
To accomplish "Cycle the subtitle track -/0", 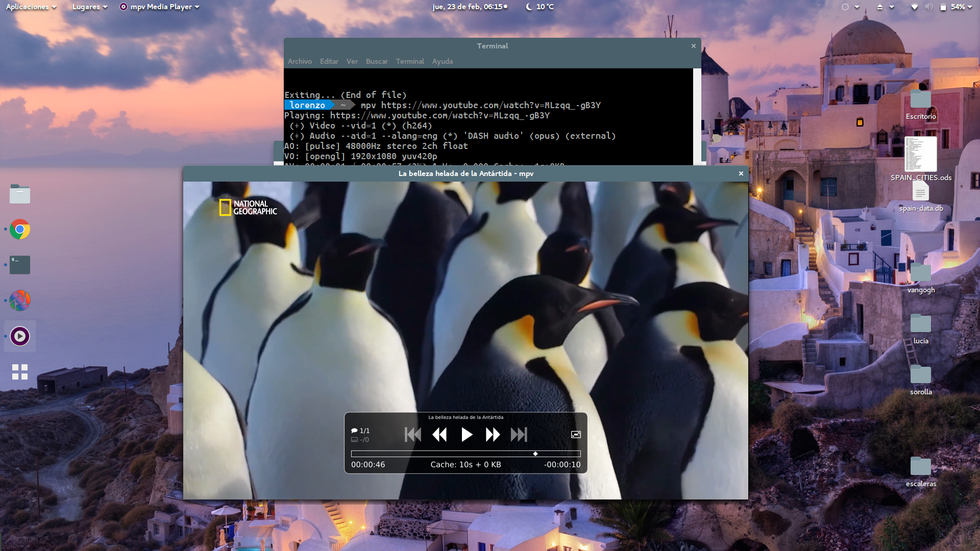I will click(x=360, y=440).
